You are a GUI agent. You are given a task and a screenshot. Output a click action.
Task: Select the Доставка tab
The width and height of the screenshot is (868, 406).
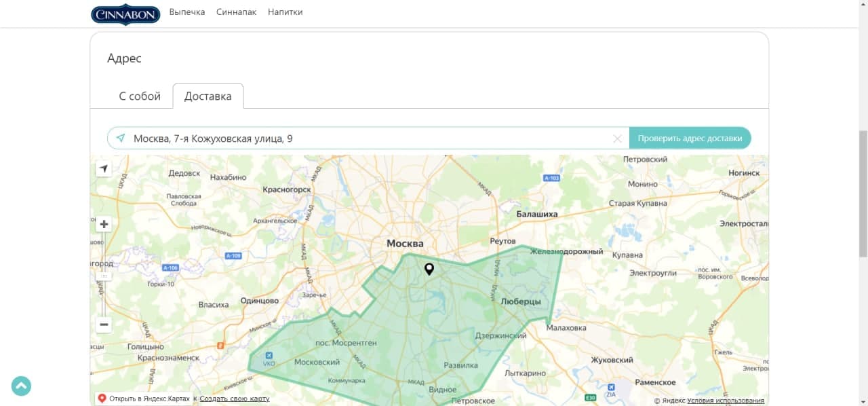coord(208,96)
